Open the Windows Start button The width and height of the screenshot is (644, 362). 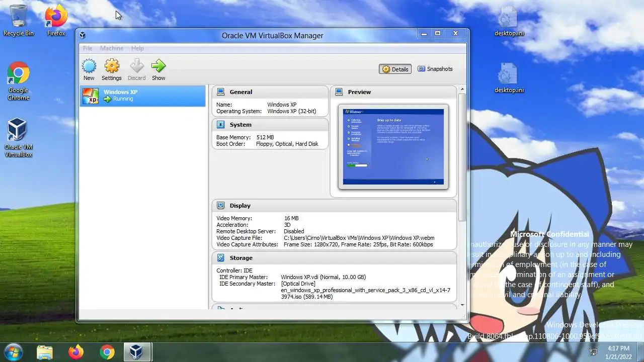(14, 351)
